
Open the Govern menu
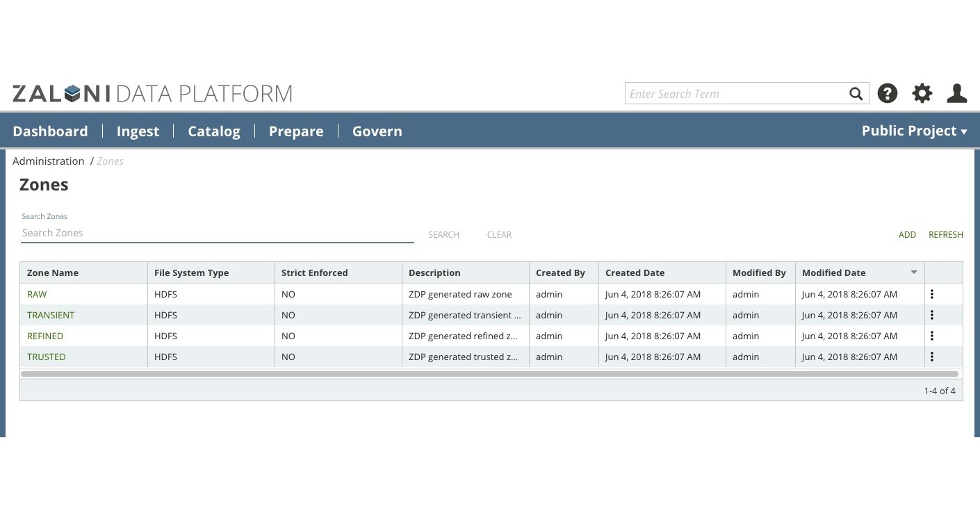[x=377, y=131]
